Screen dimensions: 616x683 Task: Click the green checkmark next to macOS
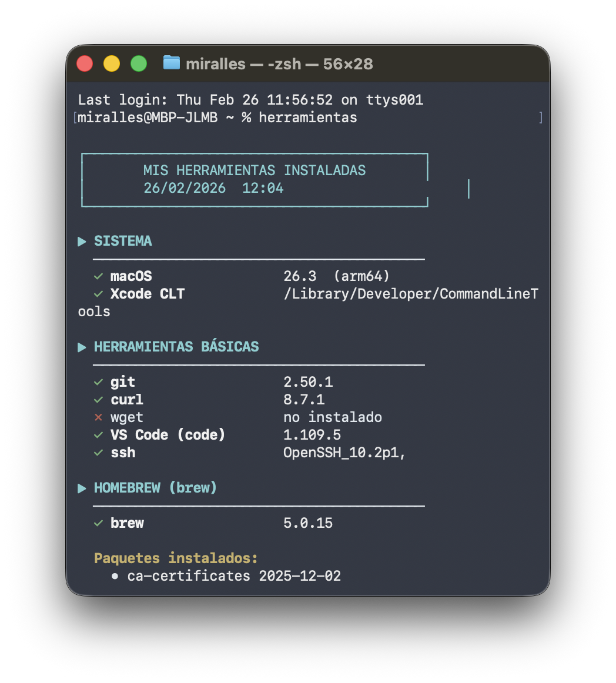pyautogui.click(x=98, y=276)
